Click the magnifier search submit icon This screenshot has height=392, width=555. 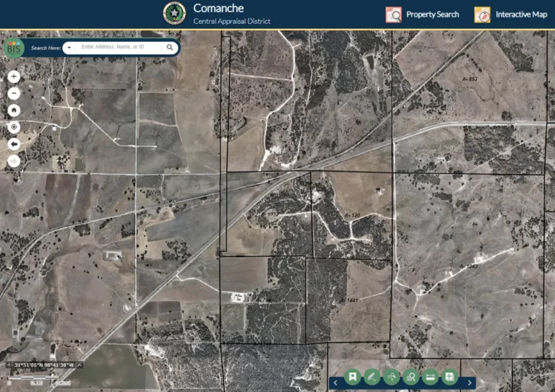[170, 48]
